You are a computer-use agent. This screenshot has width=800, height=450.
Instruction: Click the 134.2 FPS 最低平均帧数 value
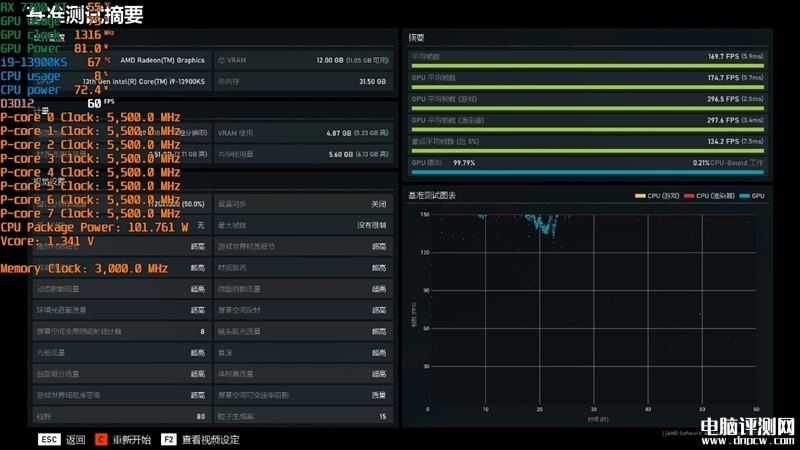(x=723, y=141)
